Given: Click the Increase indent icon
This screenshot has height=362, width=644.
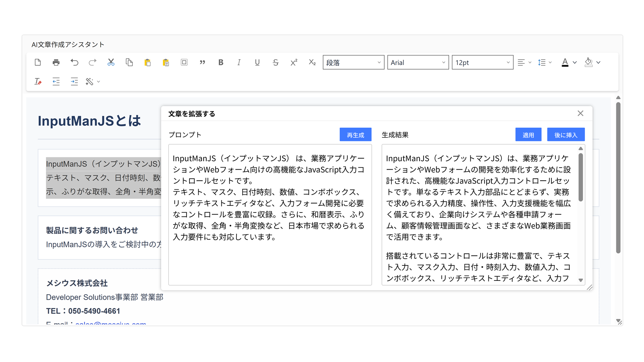Looking at the screenshot, I should (74, 81).
